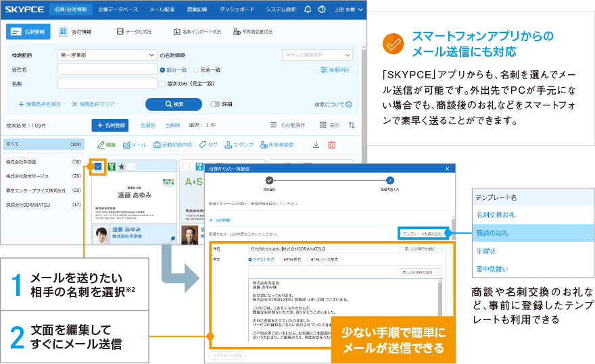
Task: Check the 苗字のみ（完全一致） checkbox
Action: pyautogui.click(x=163, y=84)
